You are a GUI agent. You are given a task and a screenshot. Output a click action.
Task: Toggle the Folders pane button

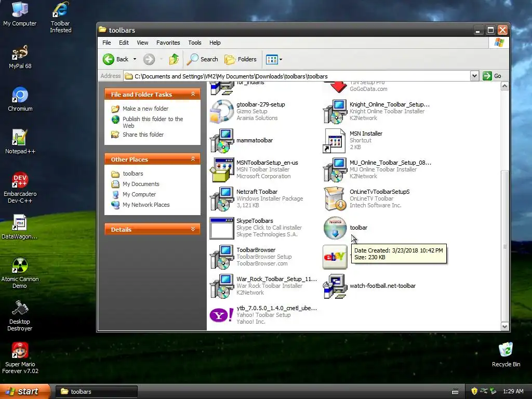point(241,59)
